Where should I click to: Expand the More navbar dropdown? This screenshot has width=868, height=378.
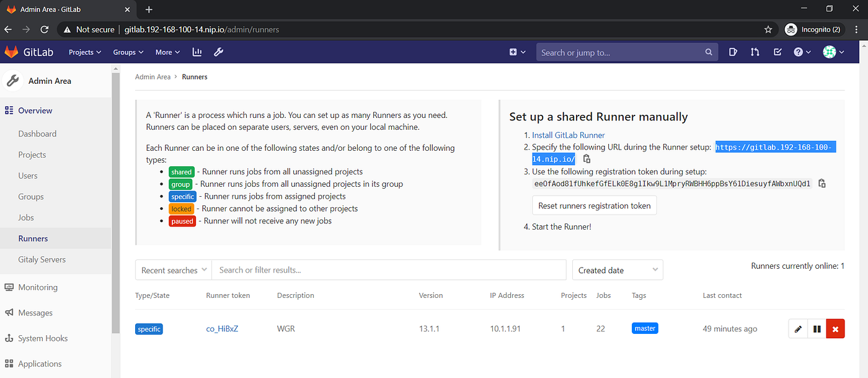pos(167,52)
